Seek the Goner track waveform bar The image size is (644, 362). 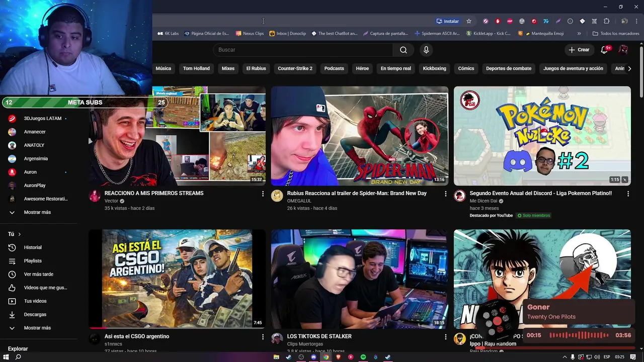click(x=579, y=335)
